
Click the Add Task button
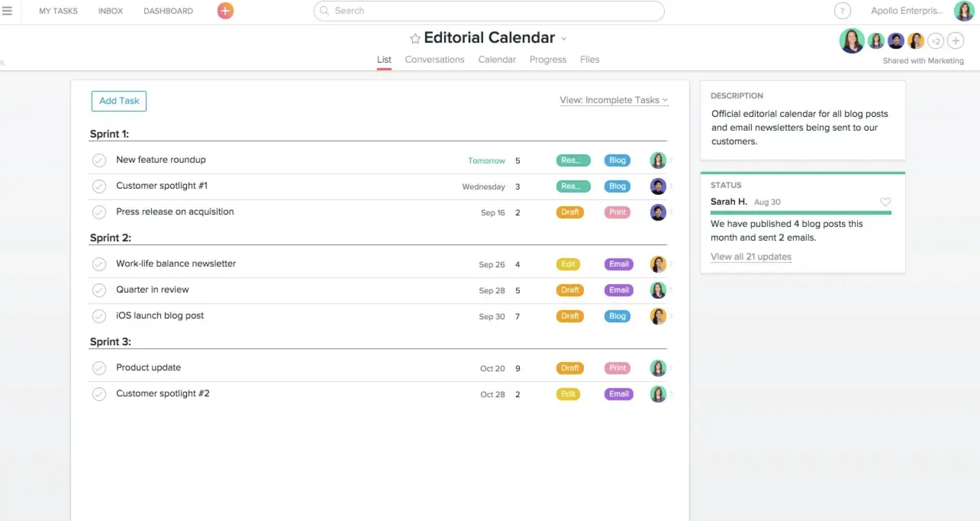coord(119,101)
